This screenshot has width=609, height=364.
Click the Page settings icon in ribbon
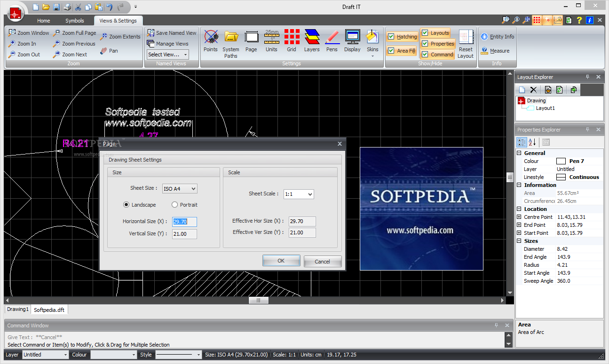coord(251,41)
